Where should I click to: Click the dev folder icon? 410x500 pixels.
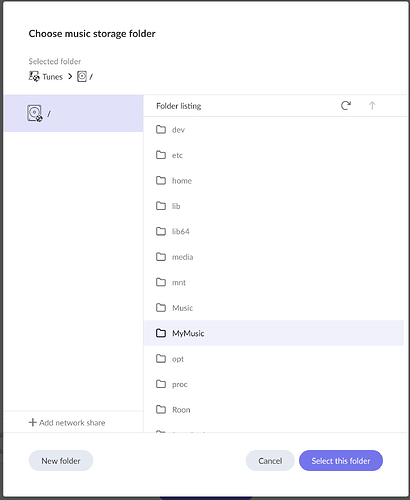click(161, 129)
